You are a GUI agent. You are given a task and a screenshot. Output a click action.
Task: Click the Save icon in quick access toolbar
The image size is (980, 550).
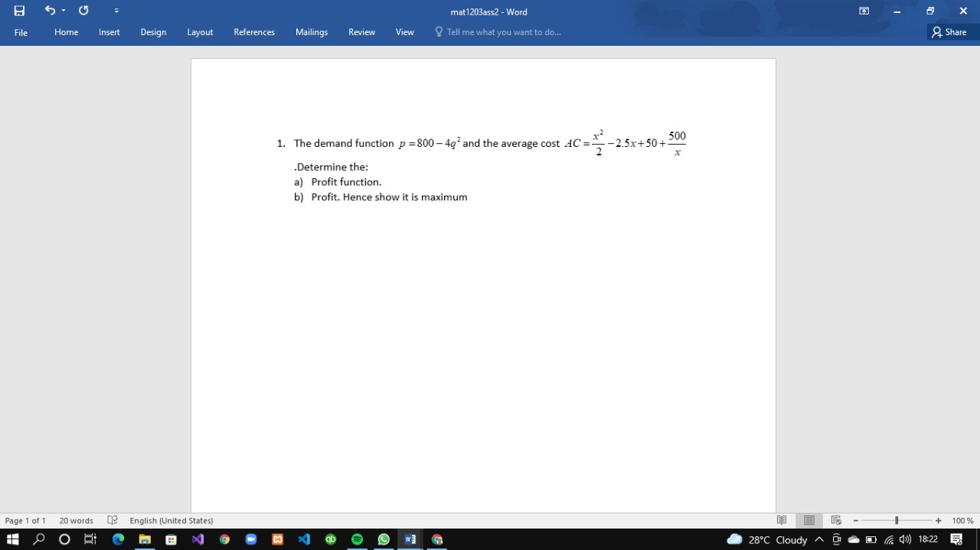[19, 11]
